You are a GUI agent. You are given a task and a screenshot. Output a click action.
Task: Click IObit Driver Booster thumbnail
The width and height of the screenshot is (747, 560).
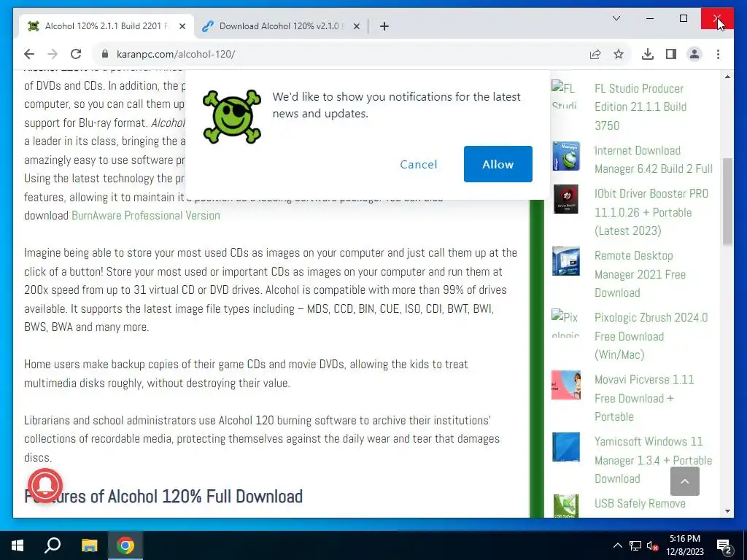pyautogui.click(x=565, y=199)
